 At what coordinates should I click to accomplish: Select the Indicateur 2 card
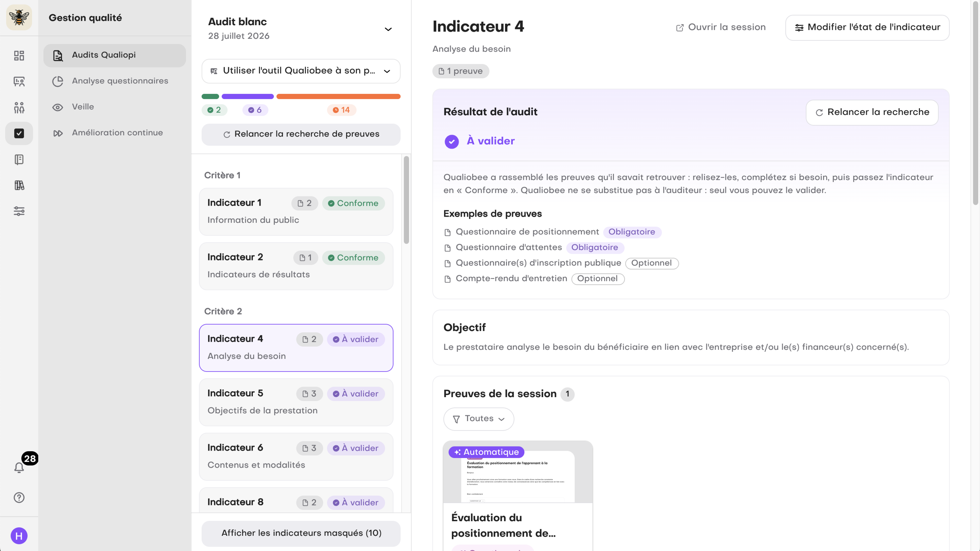(x=296, y=266)
